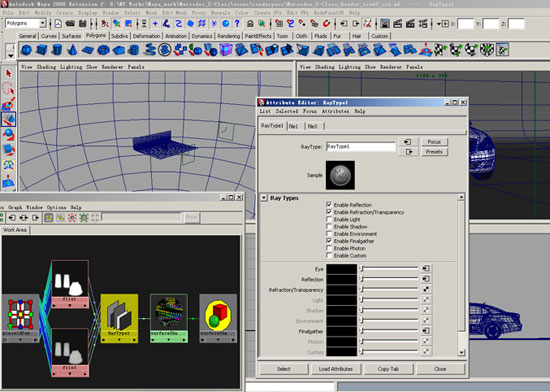
Task: Click the Load Attributes button
Action: (336, 369)
